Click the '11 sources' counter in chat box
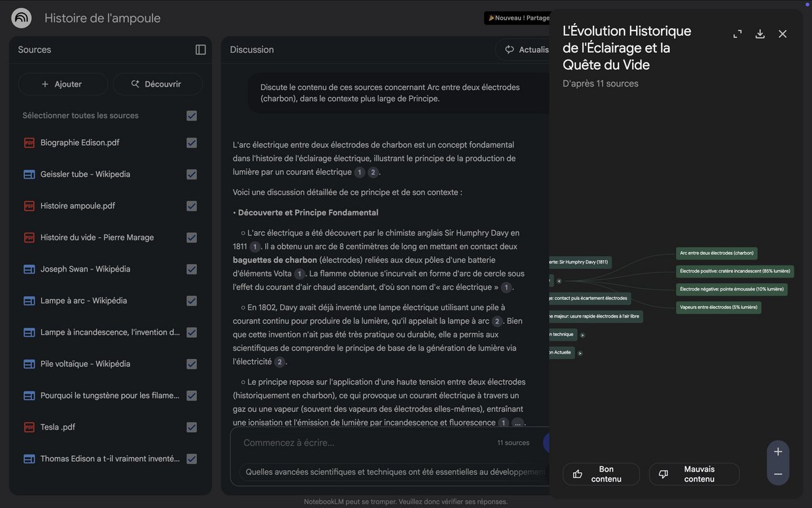Viewport: 812px width, 508px height. [x=514, y=443]
